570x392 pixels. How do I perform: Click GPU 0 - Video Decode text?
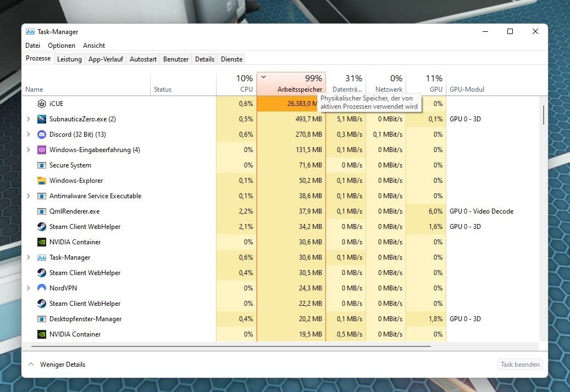coord(482,211)
